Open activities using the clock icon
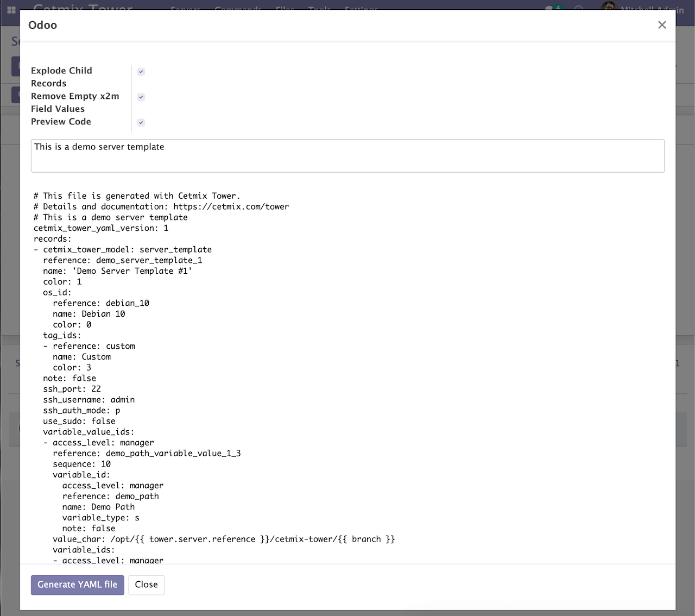695x616 pixels. point(579,10)
